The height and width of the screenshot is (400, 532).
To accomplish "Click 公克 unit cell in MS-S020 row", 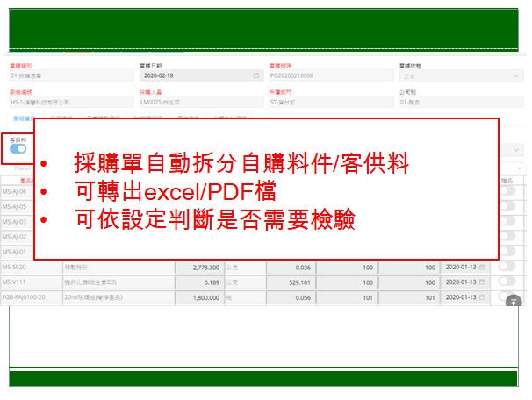I will click(x=245, y=268).
